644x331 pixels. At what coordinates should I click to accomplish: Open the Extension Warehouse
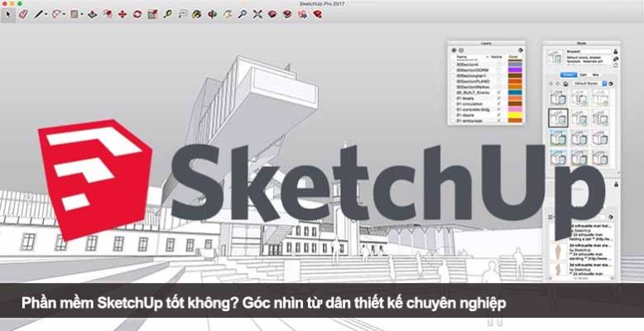coord(287,14)
